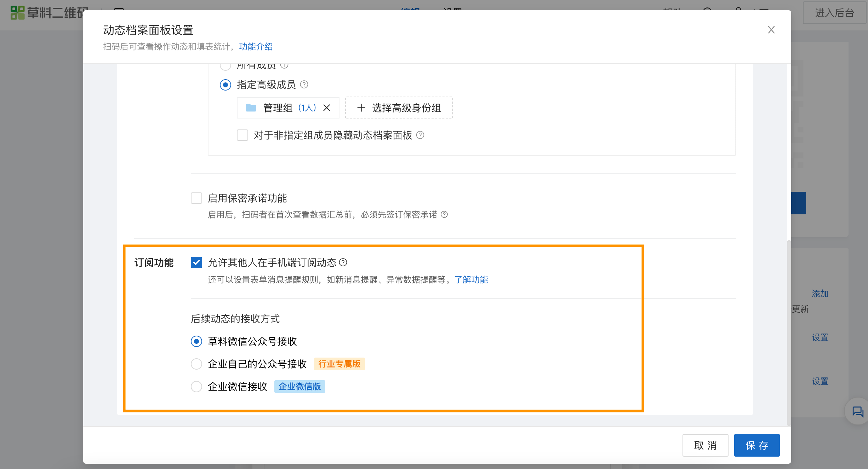This screenshot has height=469, width=868.
Task: Click 取消 to cancel settings
Action: coord(705,445)
